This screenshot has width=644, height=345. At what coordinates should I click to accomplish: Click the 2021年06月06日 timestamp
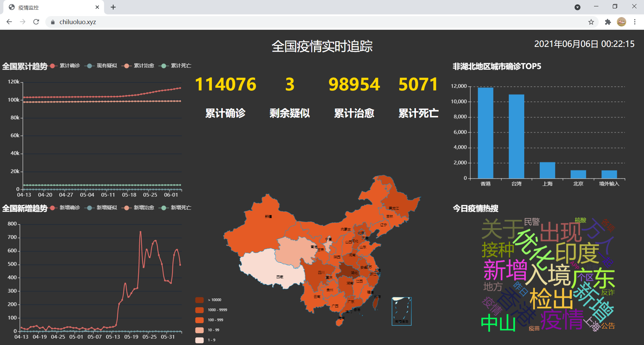[584, 44]
